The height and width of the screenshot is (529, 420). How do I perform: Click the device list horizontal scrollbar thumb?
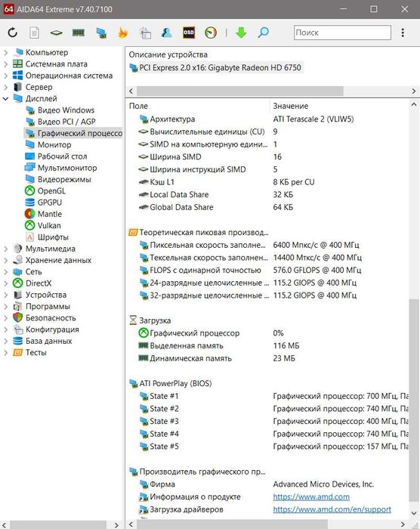[x=240, y=91]
